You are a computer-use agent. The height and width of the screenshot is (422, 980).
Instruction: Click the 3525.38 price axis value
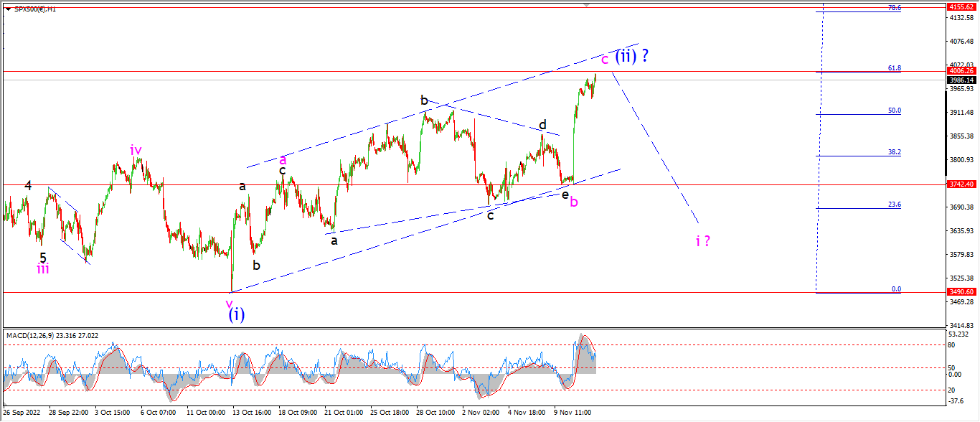click(x=961, y=278)
